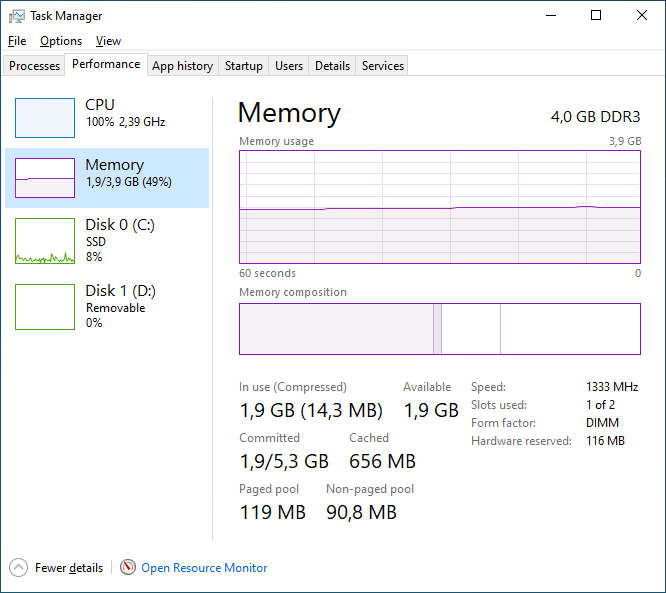Switch to the Details tab
Screen dimensions: 666x593
[x=332, y=66]
